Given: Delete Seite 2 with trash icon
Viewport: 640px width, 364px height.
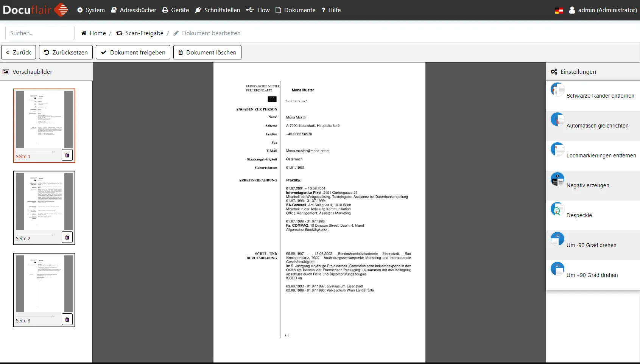Looking at the screenshot, I should [67, 237].
